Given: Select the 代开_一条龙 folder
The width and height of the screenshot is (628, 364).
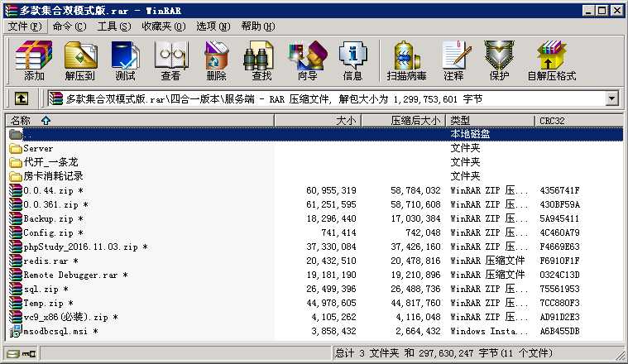Looking at the screenshot, I should click(43, 162).
